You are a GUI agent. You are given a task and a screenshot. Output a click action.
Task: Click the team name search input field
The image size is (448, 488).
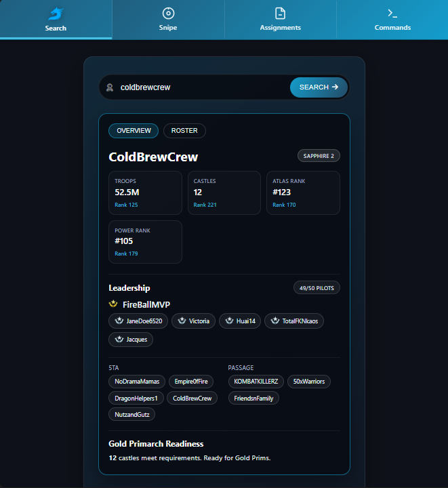click(x=200, y=87)
